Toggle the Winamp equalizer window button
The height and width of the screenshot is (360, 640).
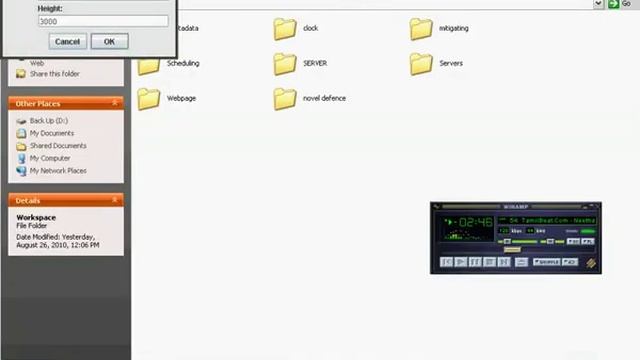click(x=573, y=241)
